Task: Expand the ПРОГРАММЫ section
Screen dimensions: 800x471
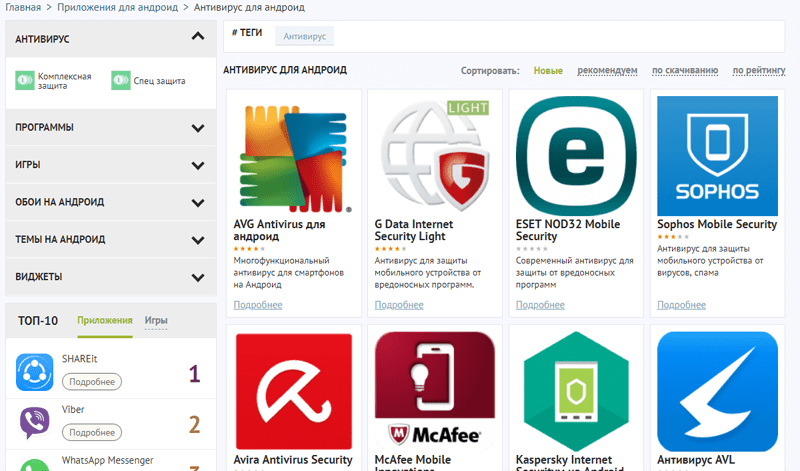Action: click(197, 128)
